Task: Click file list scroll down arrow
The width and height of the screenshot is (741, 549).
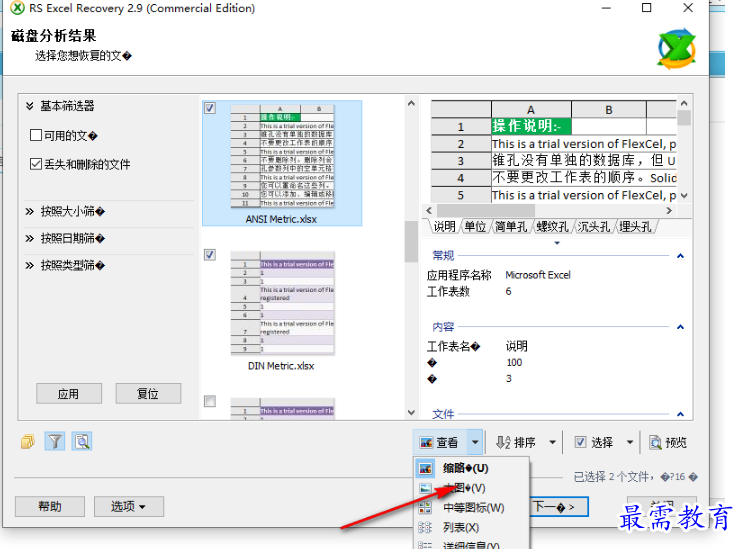Action: [411, 412]
